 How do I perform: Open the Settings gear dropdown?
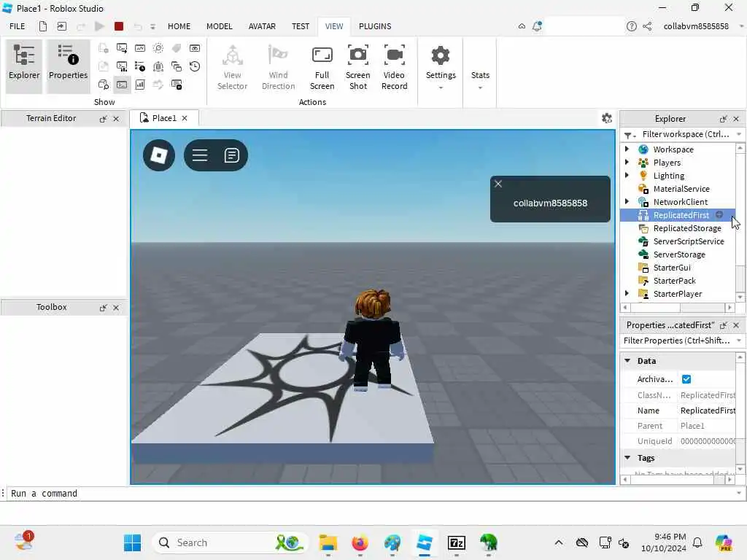tap(441, 67)
